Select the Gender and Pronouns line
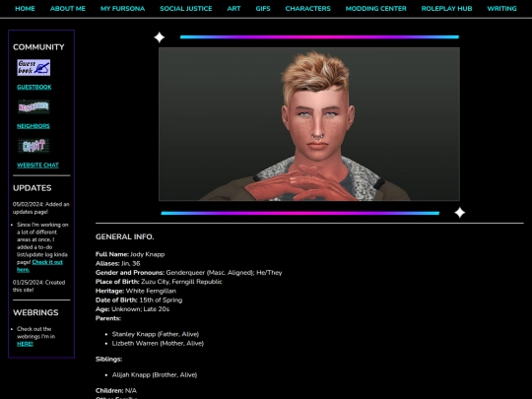532x399 pixels. [188, 273]
